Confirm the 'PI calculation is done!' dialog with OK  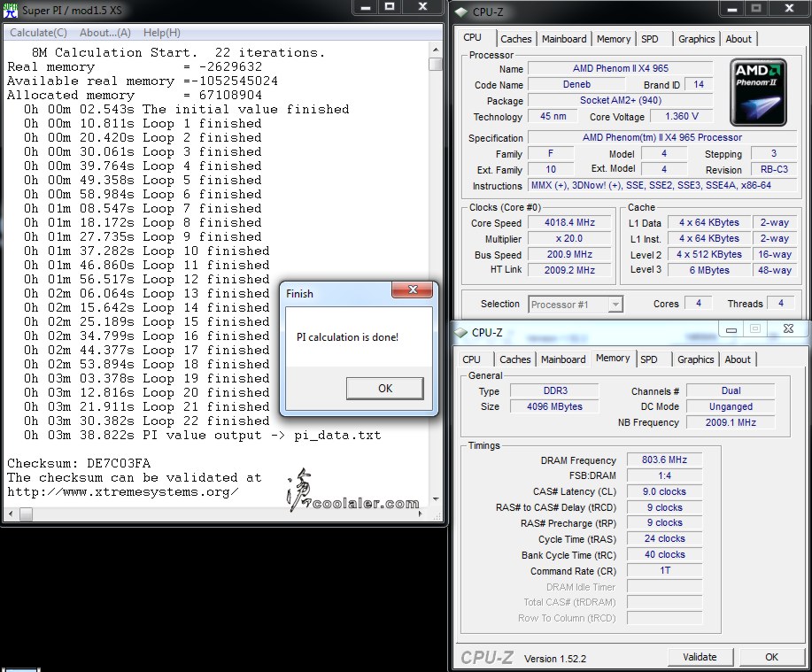tap(385, 389)
